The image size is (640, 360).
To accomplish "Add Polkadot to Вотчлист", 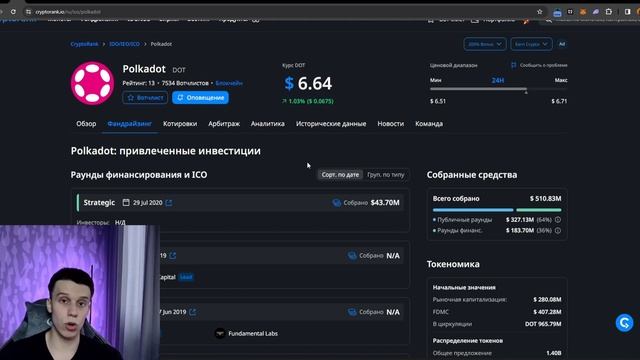I will tap(145, 98).
